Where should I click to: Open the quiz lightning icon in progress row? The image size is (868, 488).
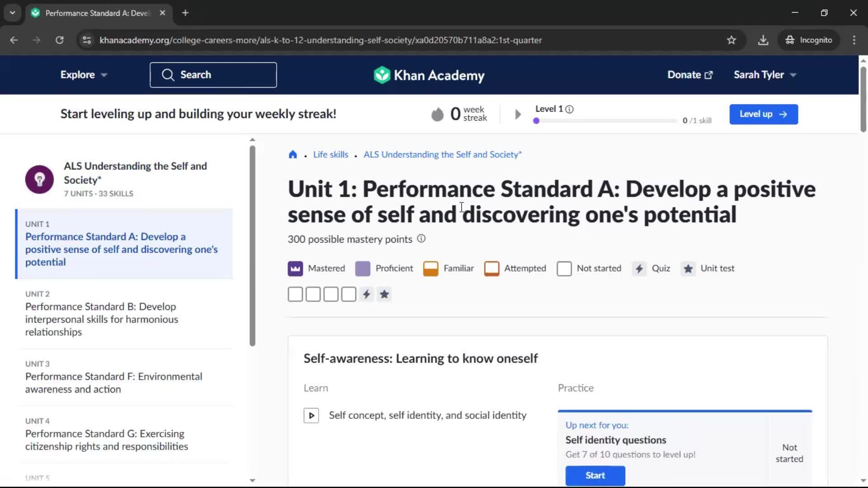(367, 295)
